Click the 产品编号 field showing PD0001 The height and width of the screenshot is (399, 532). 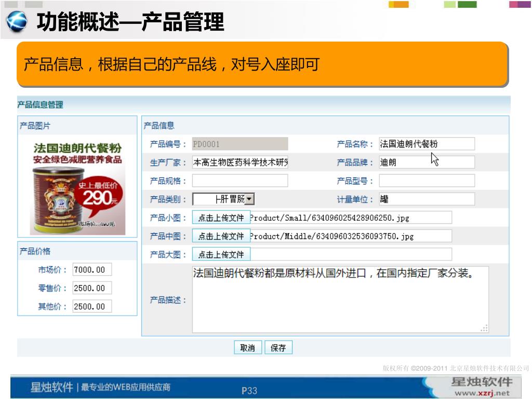tap(240, 144)
